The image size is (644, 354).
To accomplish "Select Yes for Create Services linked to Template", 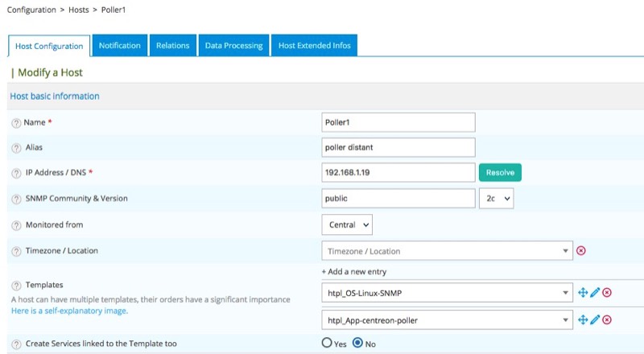I will tap(327, 343).
